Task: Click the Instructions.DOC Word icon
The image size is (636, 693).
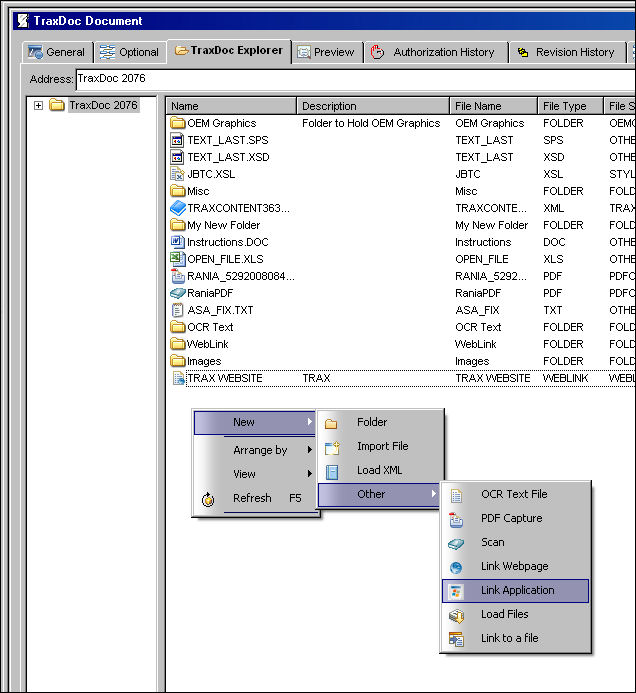Action: (177, 242)
